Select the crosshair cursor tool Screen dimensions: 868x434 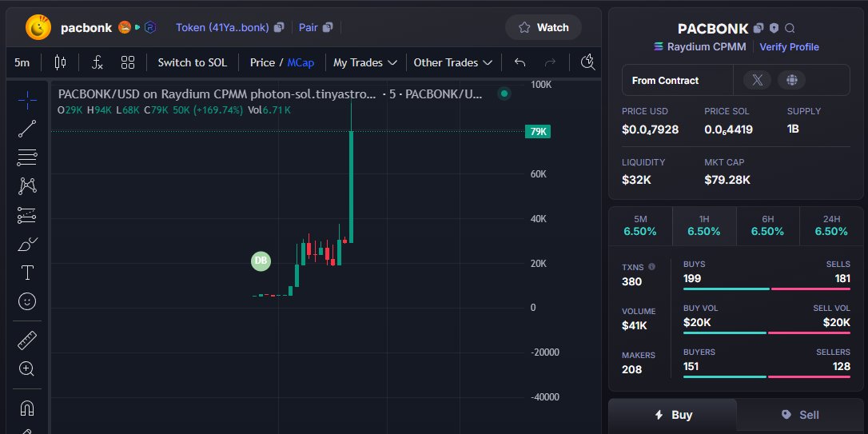27,100
